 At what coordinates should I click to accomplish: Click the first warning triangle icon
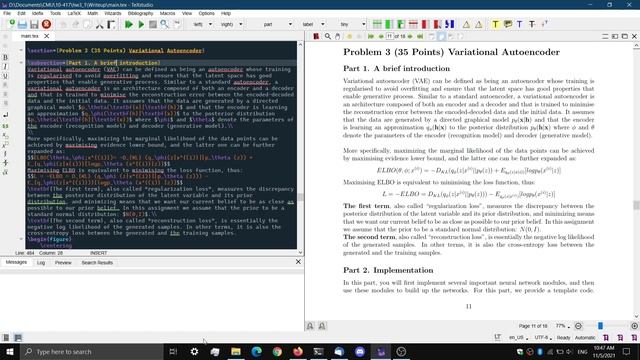click(x=466, y=24)
